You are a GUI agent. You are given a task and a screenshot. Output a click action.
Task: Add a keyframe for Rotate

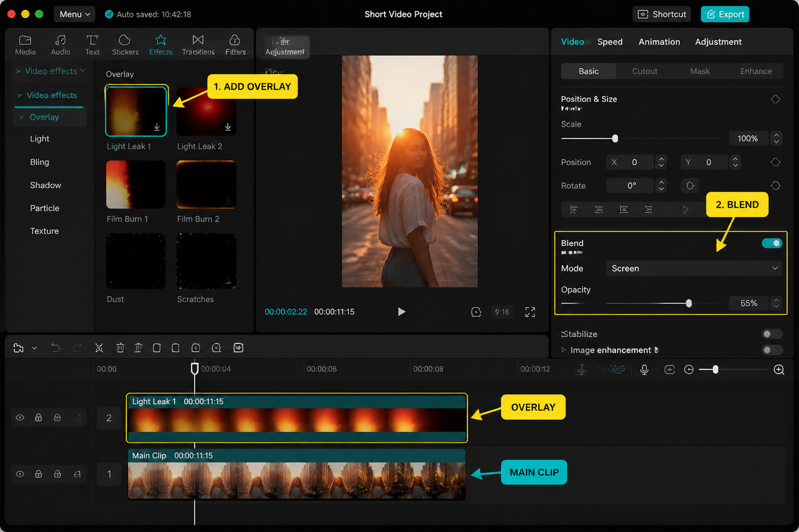[x=776, y=186]
